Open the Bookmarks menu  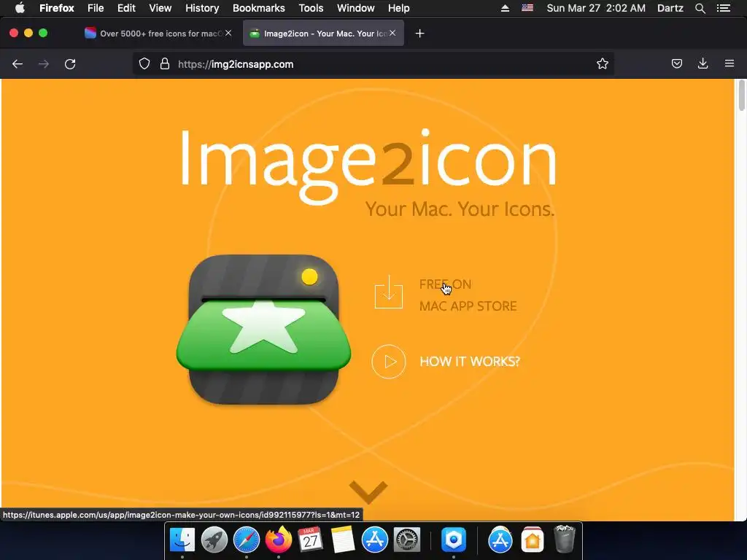click(x=259, y=8)
